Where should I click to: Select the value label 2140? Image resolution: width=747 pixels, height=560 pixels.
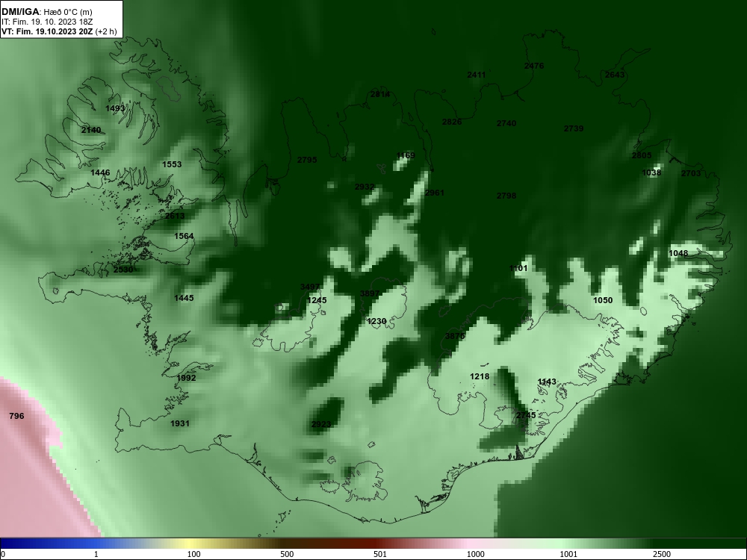(91, 130)
